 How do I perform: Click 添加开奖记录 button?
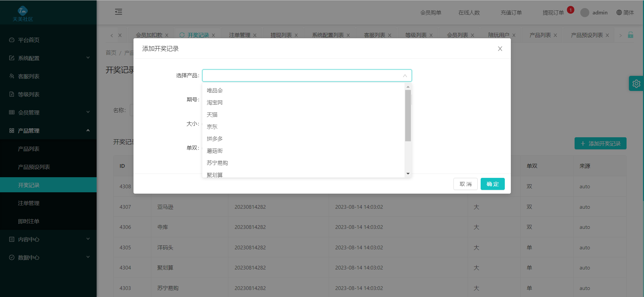pyautogui.click(x=600, y=144)
